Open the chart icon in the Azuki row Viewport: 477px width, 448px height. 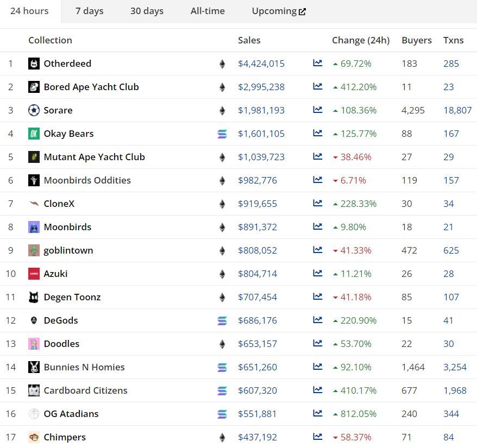pos(318,273)
